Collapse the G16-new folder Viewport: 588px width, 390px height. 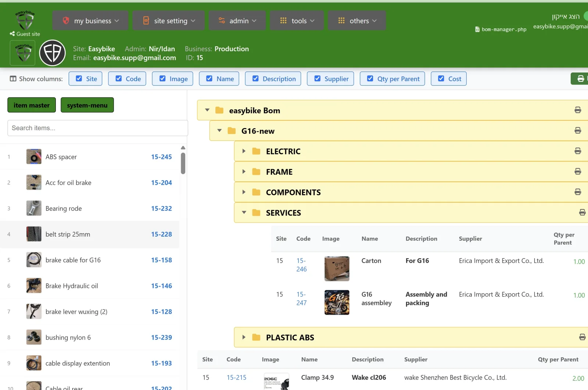(x=219, y=131)
